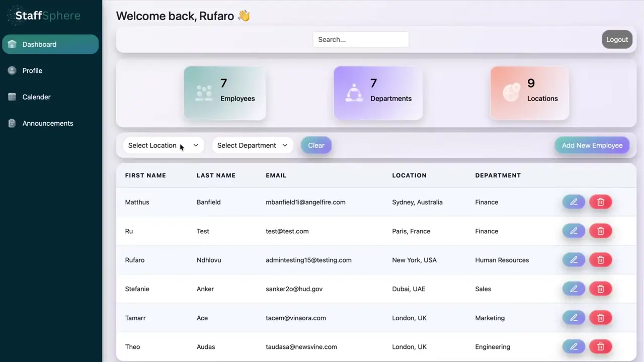Click the 7 Employees summary card
The image size is (644, 362).
(225, 93)
